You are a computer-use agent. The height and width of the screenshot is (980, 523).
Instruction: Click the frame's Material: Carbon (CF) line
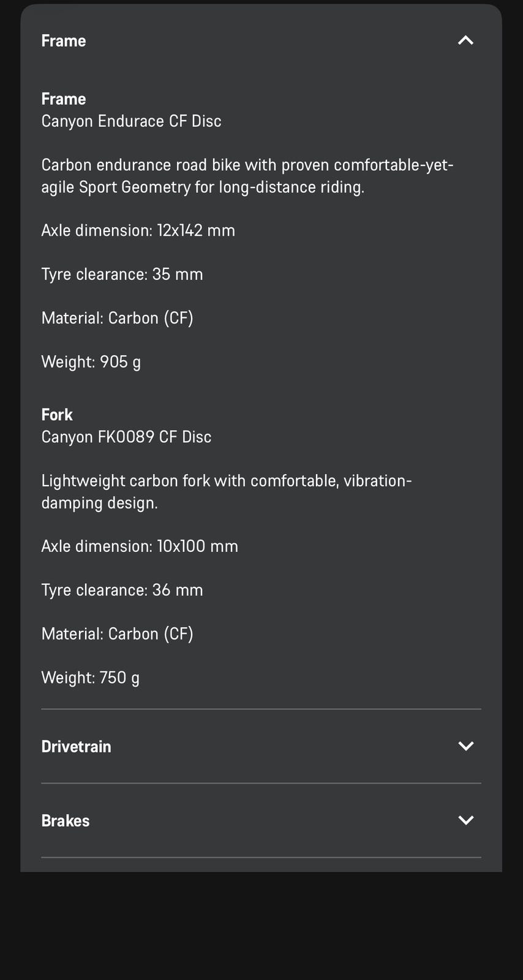(x=117, y=318)
